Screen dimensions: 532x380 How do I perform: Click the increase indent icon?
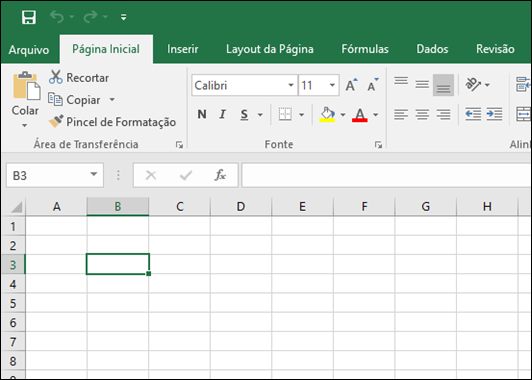click(x=494, y=114)
